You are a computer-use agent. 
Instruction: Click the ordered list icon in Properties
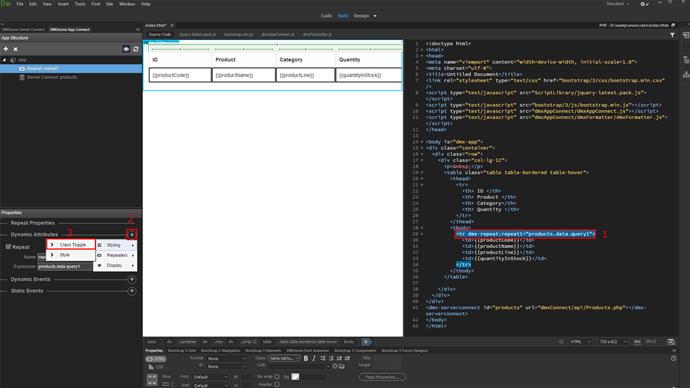[331, 359]
